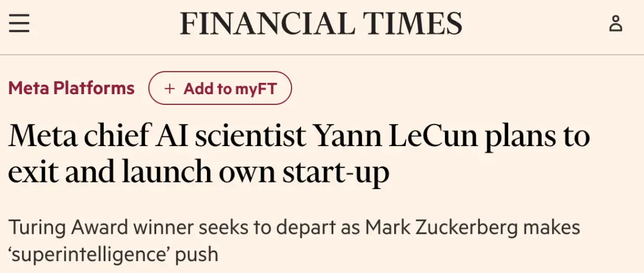Open the hamburger navigation menu
Viewport: 644px width, 273px height.
pos(20,23)
